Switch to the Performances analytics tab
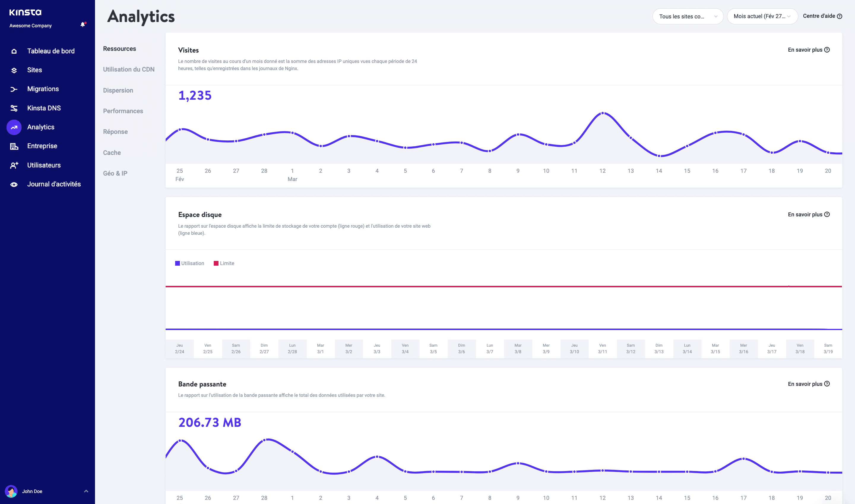The width and height of the screenshot is (855, 504). point(123,111)
